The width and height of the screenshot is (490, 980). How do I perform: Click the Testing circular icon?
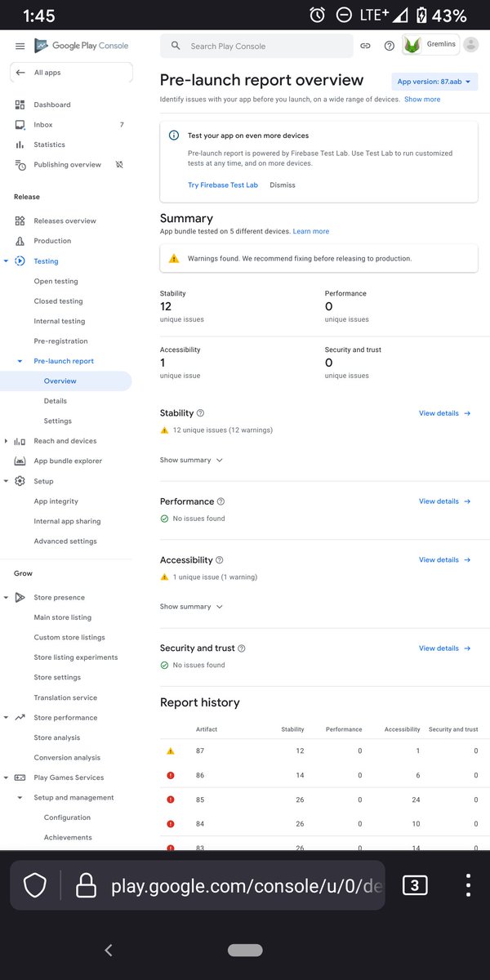click(x=20, y=261)
